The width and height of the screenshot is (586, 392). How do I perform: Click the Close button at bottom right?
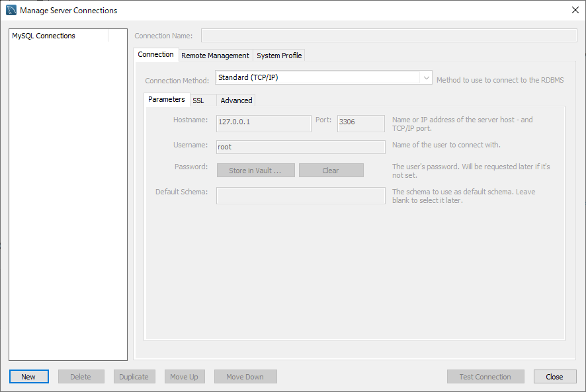(555, 377)
